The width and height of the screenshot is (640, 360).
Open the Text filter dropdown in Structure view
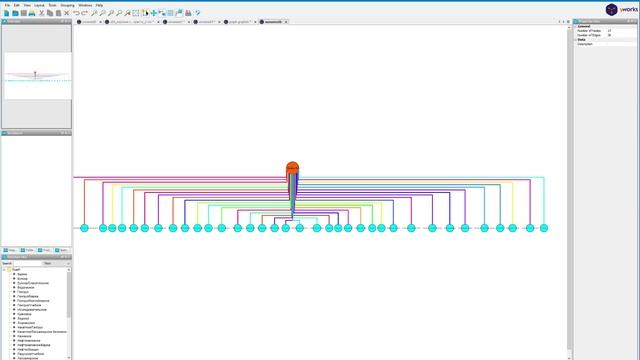[56, 263]
